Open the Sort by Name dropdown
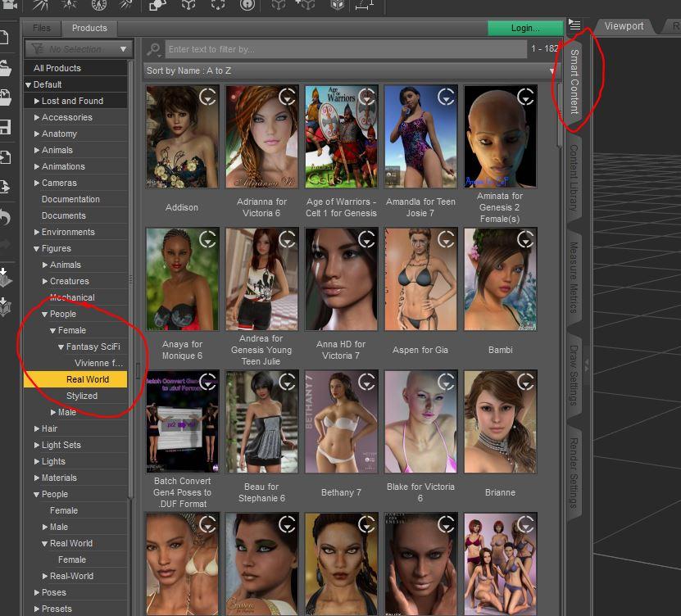The image size is (681, 616). [x=351, y=70]
